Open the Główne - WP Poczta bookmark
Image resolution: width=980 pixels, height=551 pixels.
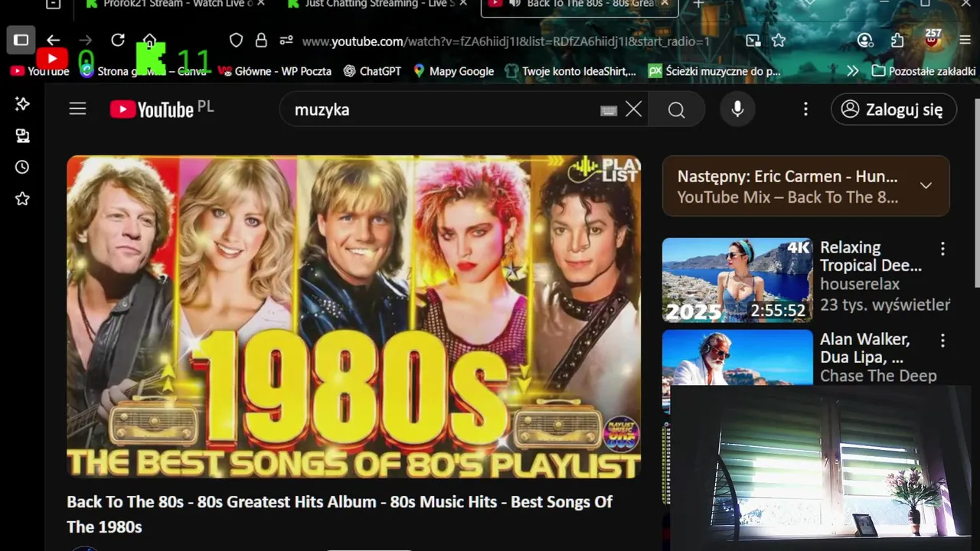275,71
